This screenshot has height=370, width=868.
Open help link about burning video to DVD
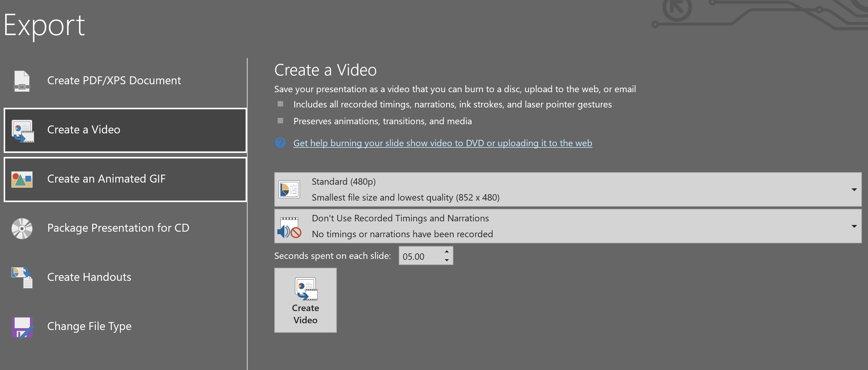(x=442, y=143)
